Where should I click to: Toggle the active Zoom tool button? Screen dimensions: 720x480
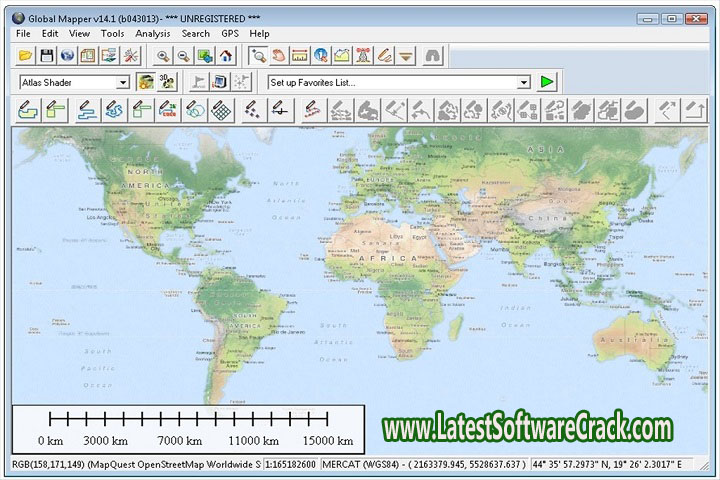coord(258,56)
